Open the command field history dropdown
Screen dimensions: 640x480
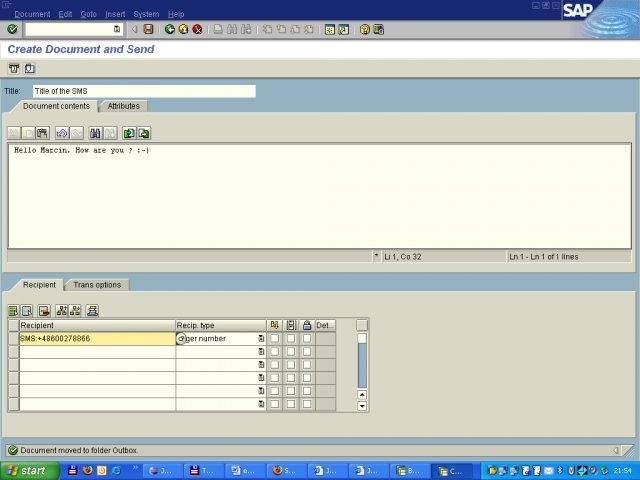(117, 29)
